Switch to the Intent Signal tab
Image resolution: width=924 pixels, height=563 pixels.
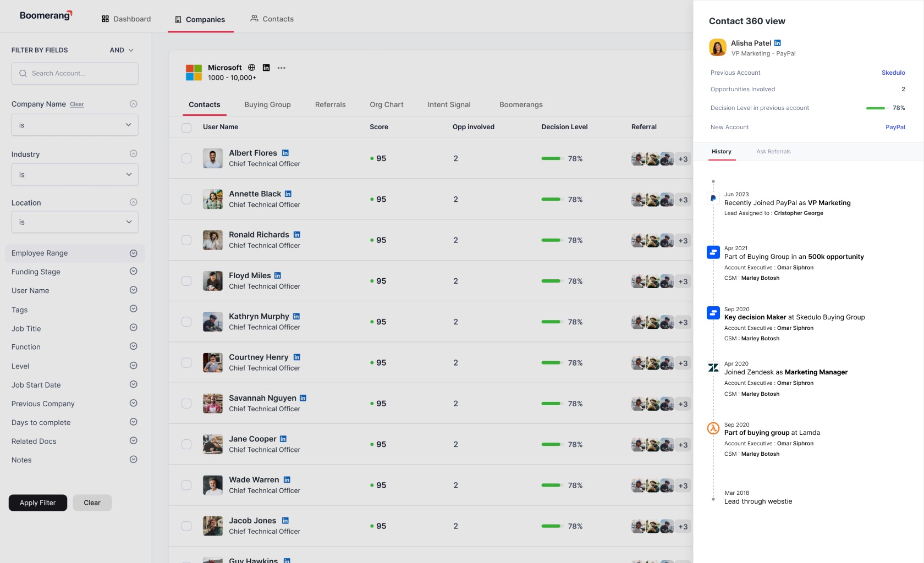[449, 104]
